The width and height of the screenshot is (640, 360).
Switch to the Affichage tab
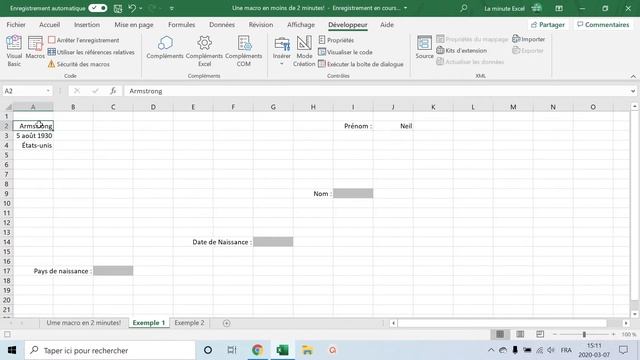(x=301, y=24)
